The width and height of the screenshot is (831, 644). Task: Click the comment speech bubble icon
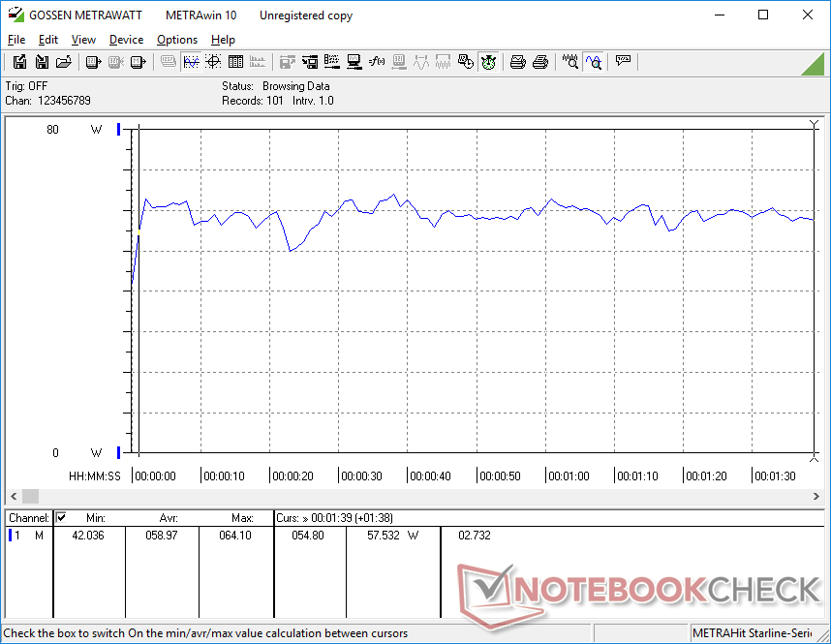tap(623, 61)
